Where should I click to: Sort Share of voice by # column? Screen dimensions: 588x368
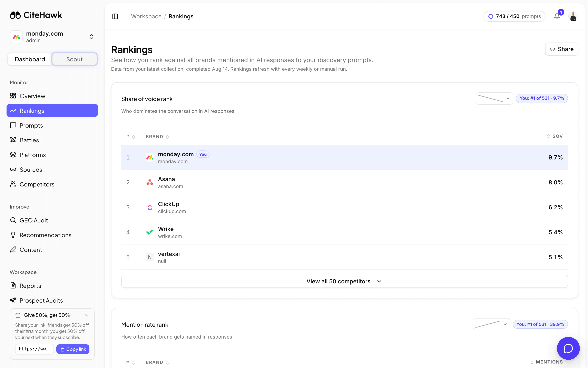click(130, 137)
